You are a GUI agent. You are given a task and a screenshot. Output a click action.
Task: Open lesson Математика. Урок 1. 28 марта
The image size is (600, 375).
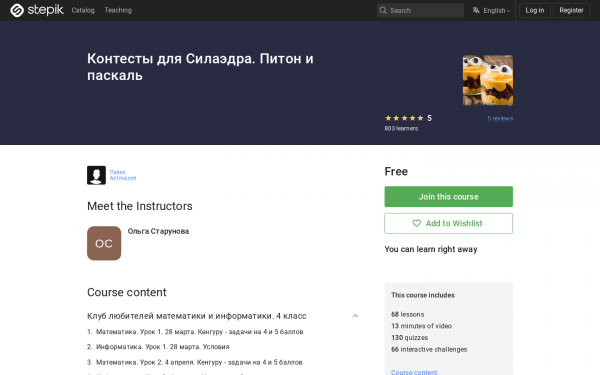(199, 332)
